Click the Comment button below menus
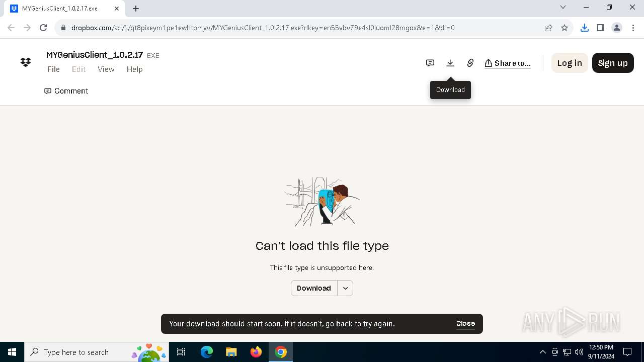 coord(66,91)
